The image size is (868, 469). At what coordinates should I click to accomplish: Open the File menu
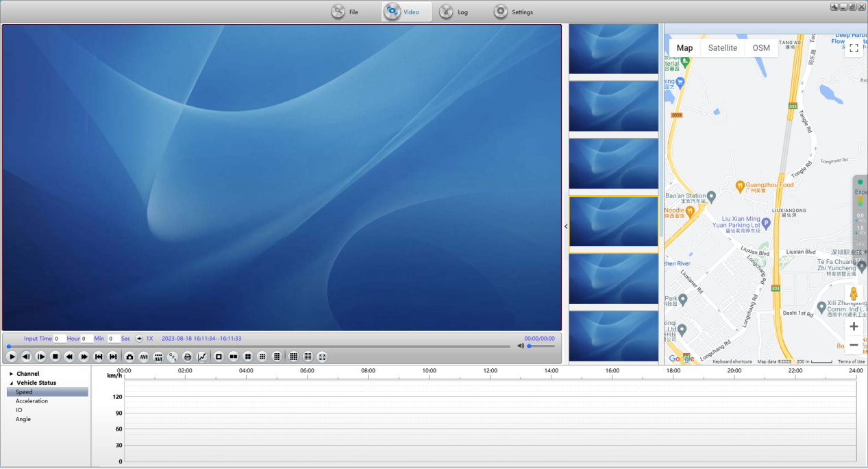coord(345,12)
